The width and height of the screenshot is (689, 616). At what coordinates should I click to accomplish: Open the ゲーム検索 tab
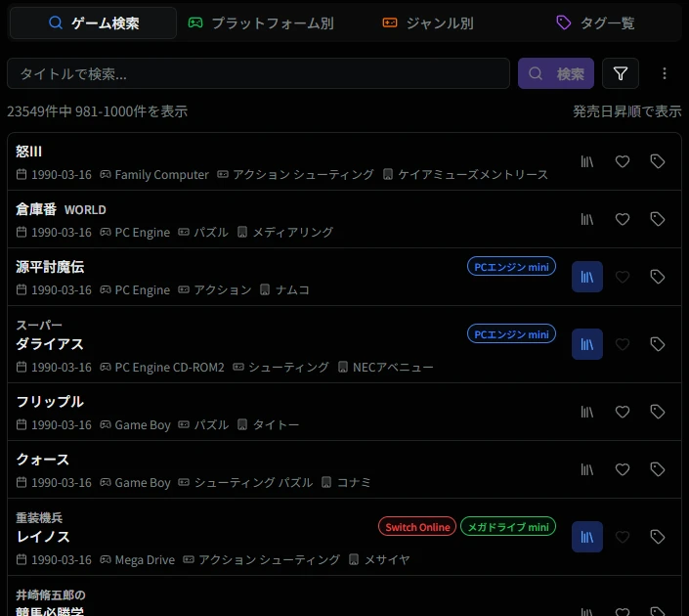(93, 22)
